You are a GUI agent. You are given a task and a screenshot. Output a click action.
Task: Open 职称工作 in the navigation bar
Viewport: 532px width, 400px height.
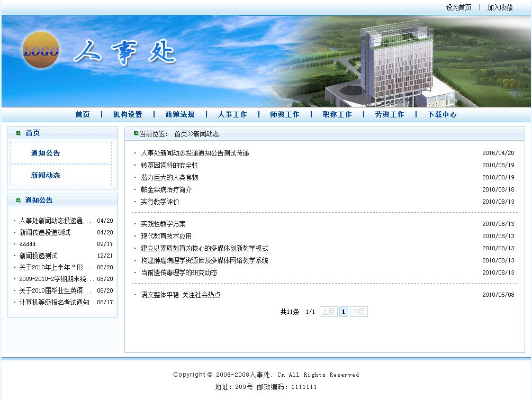click(x=337, y=115)
